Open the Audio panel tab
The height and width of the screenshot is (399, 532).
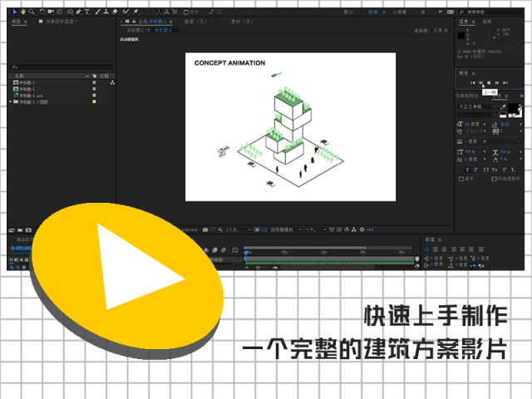pos(487,22)
